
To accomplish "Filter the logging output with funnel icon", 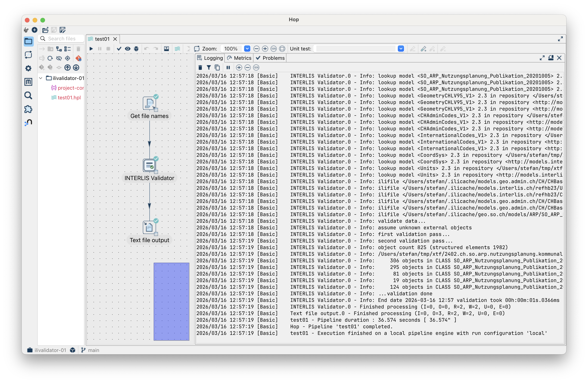I will click(x=209, y=67).
